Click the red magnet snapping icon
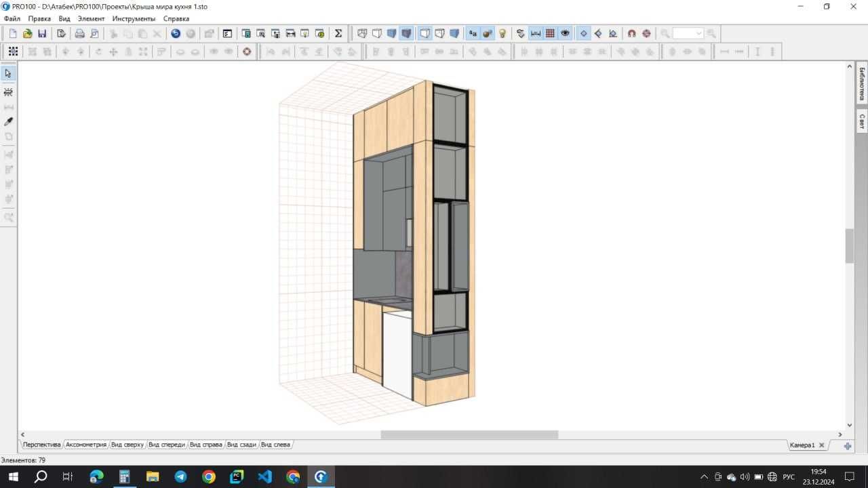Screen dimensions: 868x488 [631, 34]
